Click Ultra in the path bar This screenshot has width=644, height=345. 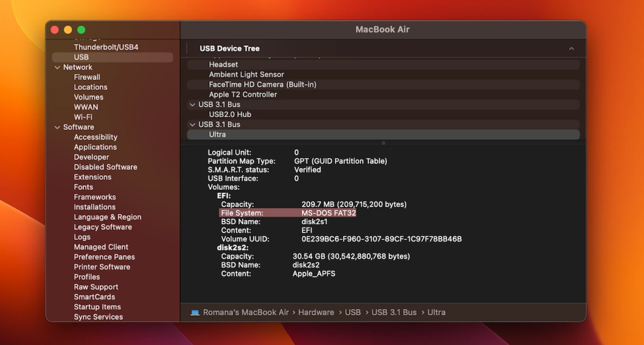[437, 313]
